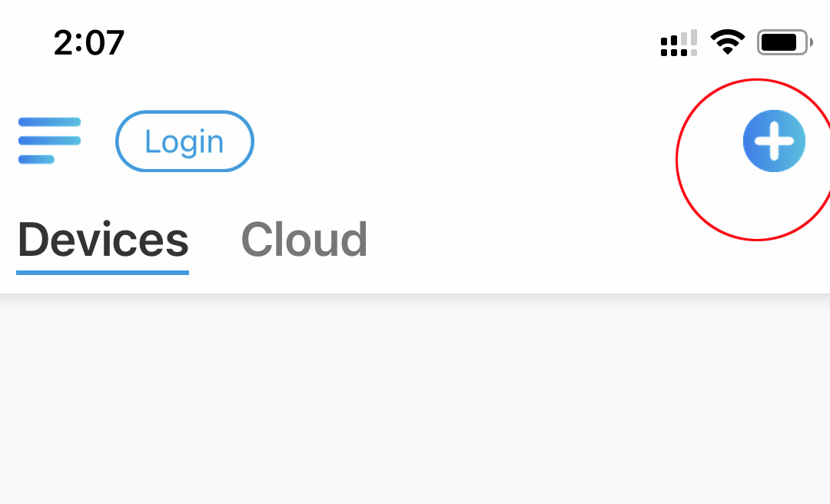Viewport: 830px width, 504px height.
Task: Click the white cross inside blue circle
Action: [x=774, y=141]
